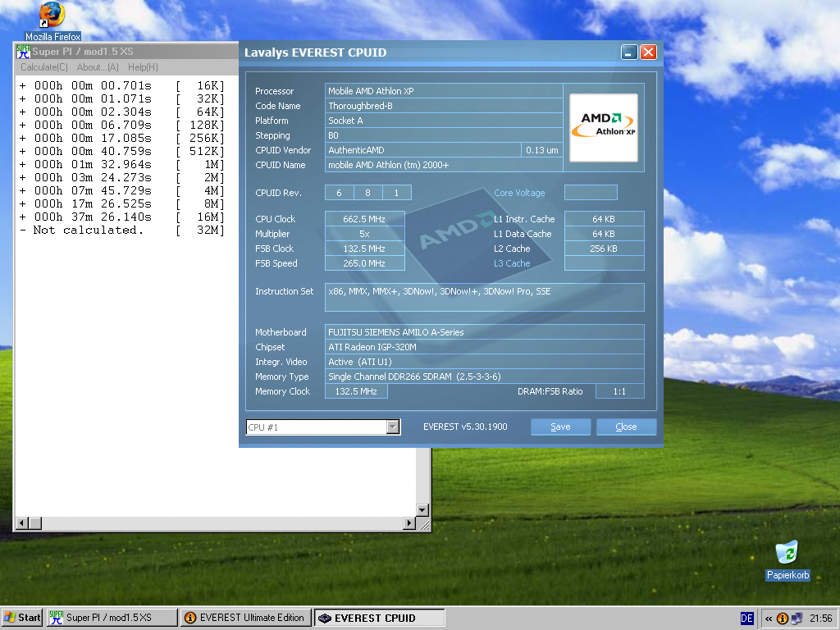Click the DRAM:FSB Ratio 1:1 value

click(x=619, y=391)
